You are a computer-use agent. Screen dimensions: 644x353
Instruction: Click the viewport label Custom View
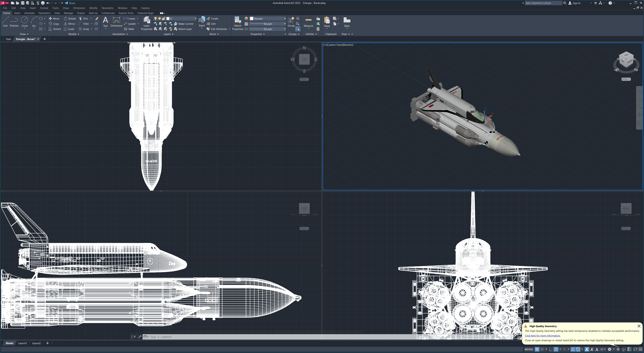pos(334,45)
